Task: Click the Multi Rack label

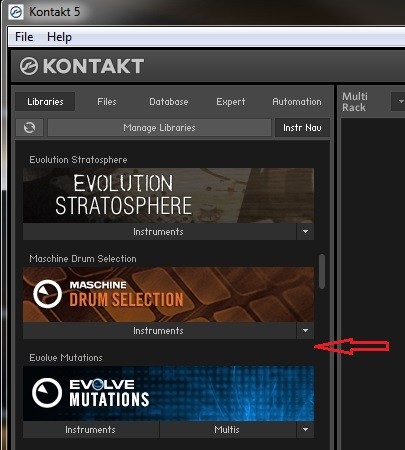Action: click(355, 102)
